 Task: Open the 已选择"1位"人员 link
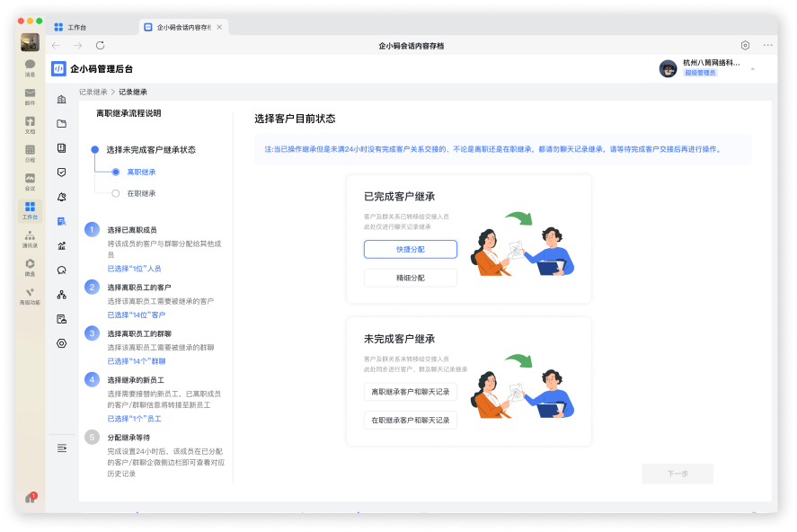[134, 269]
